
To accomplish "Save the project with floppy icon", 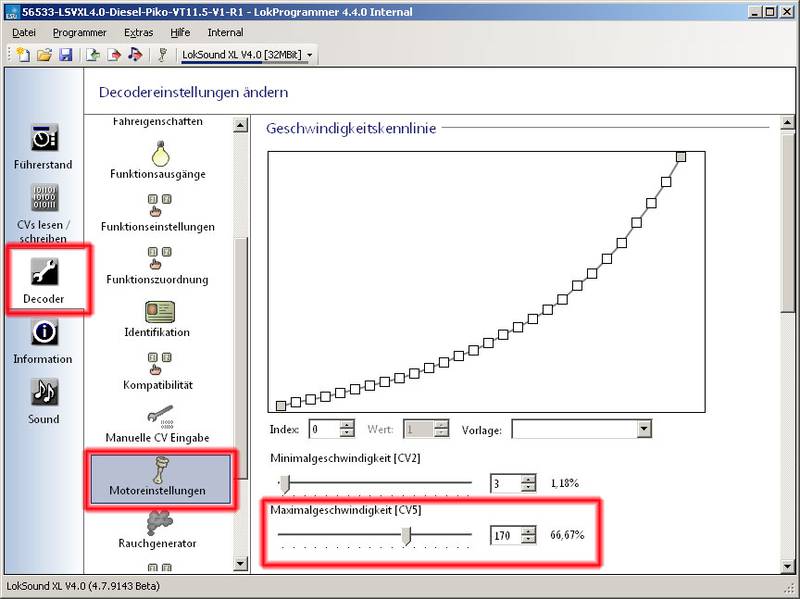I will (x=66, y=54).
